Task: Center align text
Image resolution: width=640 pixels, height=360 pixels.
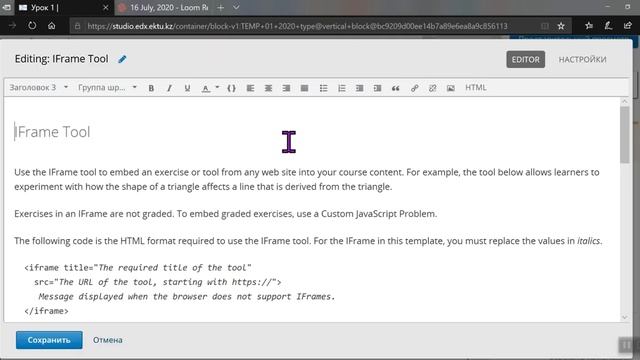Action: point(268,88)
